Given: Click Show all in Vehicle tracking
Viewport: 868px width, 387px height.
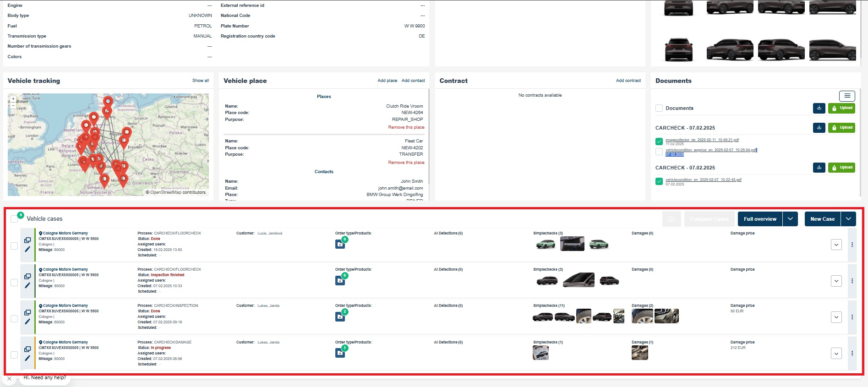Looking at the screenshot, I should click(x=200, y=81).
